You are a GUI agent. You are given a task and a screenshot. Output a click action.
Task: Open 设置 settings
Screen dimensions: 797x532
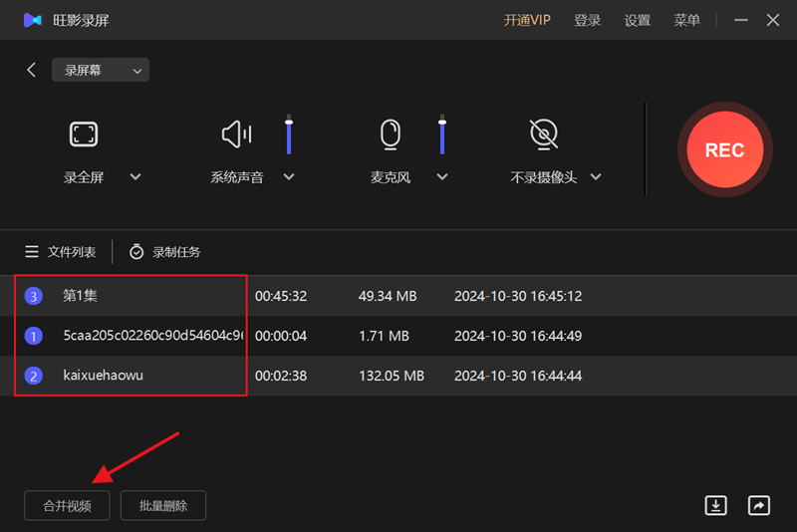[x=638, y=20]
